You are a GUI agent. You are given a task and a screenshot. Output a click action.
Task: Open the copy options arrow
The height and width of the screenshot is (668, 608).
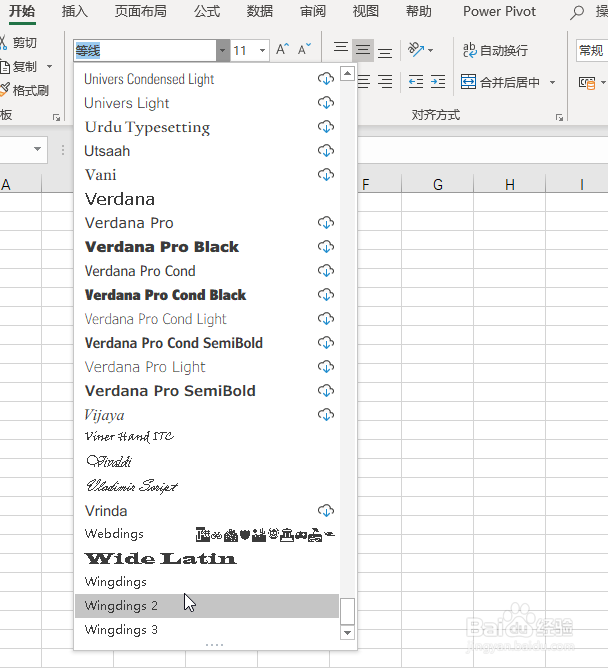pyautogui.click(x=49, y=66)
